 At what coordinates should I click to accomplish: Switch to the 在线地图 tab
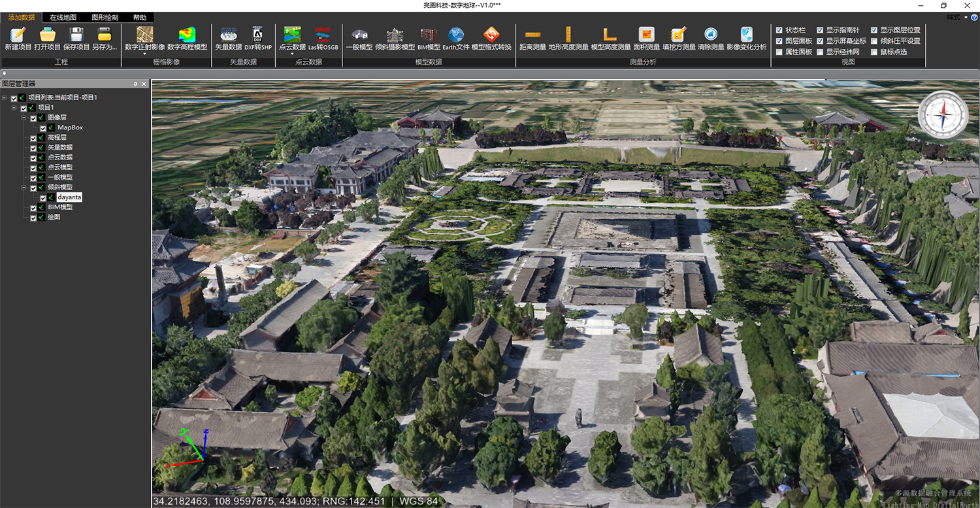(x=63, y=18)
